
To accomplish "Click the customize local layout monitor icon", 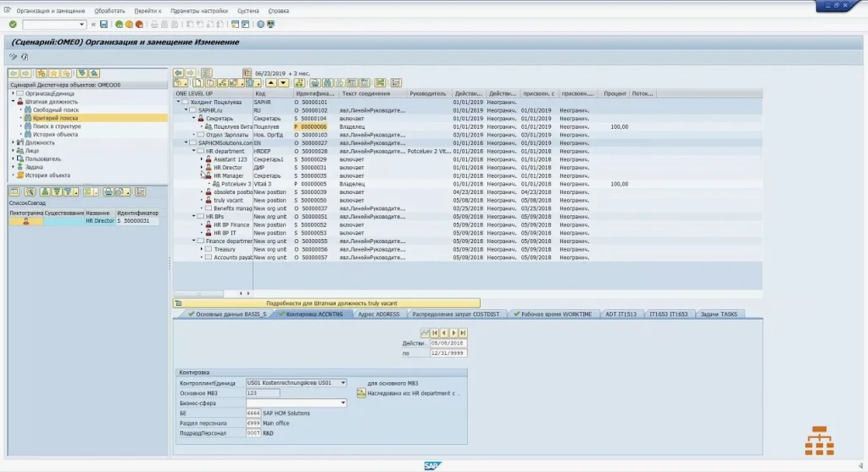I will pos(270,25).
